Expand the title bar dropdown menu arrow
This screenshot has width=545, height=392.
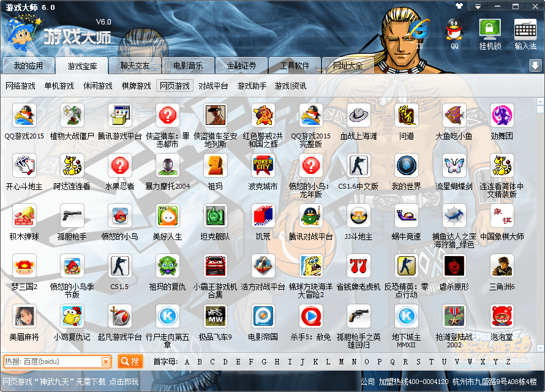click(478, 6)
